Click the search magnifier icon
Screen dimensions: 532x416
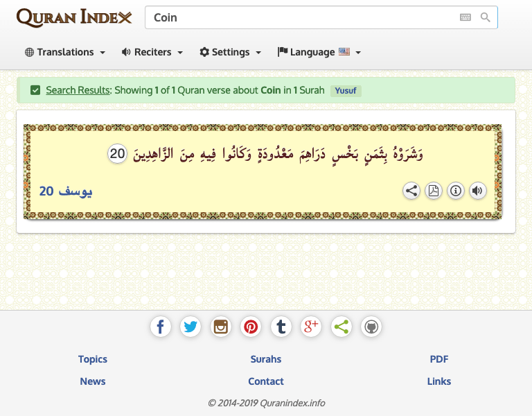click(x=485, y=17)
